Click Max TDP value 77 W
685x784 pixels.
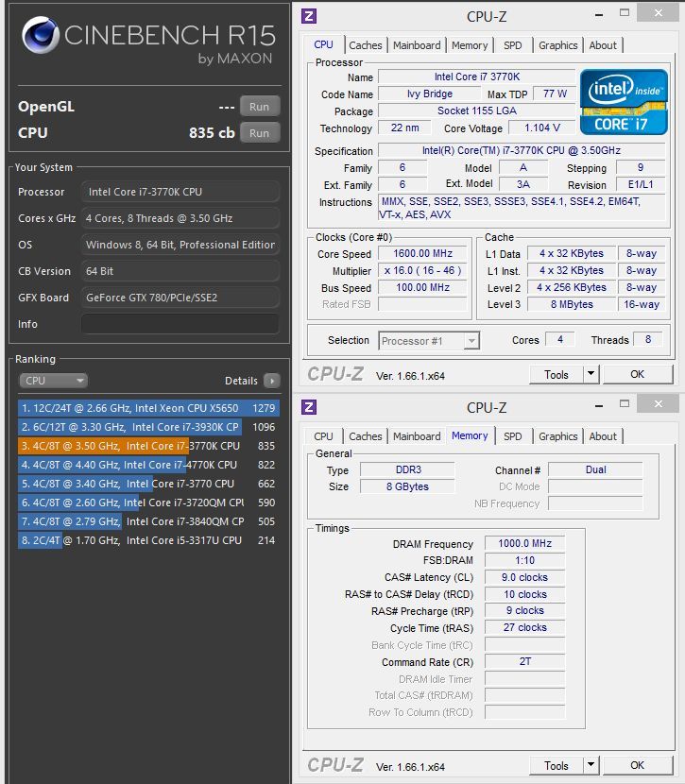[554, 94]
